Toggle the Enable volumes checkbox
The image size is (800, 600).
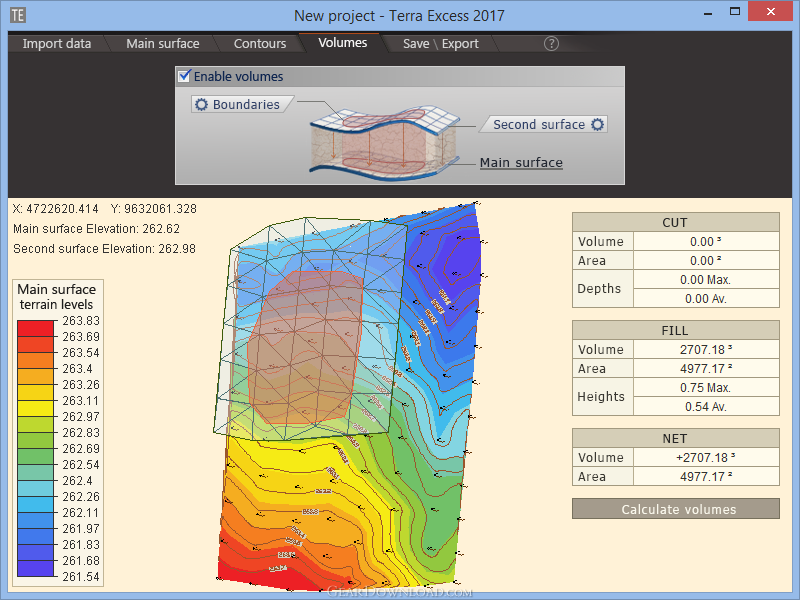pyautogui.click(x=185, y=76)
